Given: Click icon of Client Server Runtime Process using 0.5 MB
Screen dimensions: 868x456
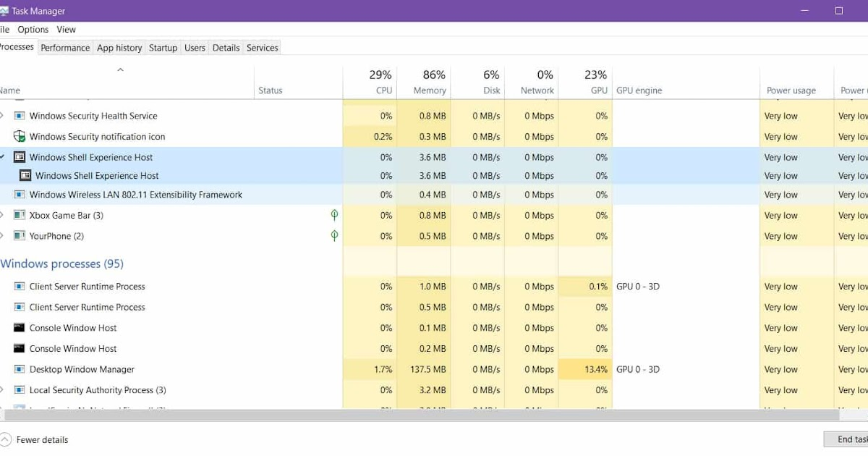Looking at the screenshot, I should coord(20,307).
